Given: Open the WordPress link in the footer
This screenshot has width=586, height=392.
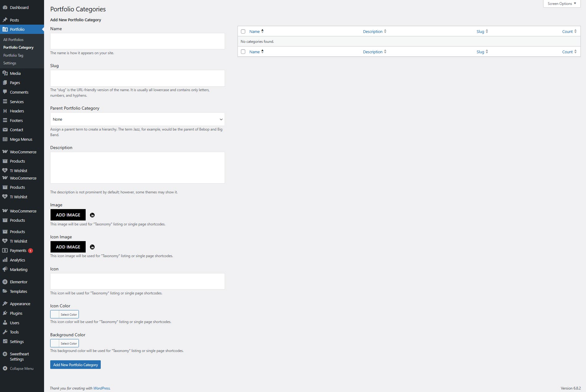Looking at the screenshot, I should tap(101, 388).
